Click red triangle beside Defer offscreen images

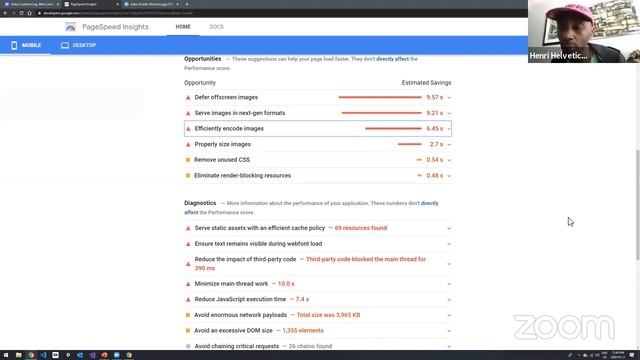pyautogui.click(x=188, y=98)
